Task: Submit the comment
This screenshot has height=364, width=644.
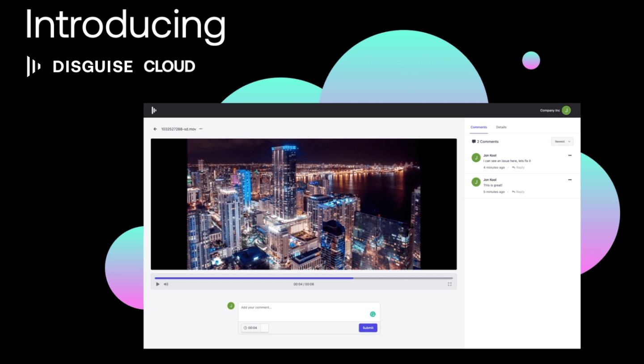Action: [x=368, y=328]
